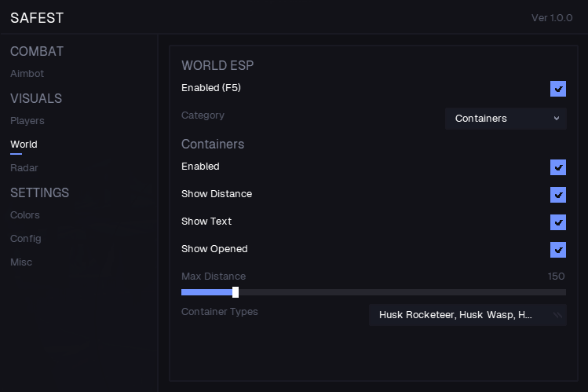588x392 pixels.
Task: Uncheck the Containers Enabled checkbox
Action: 558,167
